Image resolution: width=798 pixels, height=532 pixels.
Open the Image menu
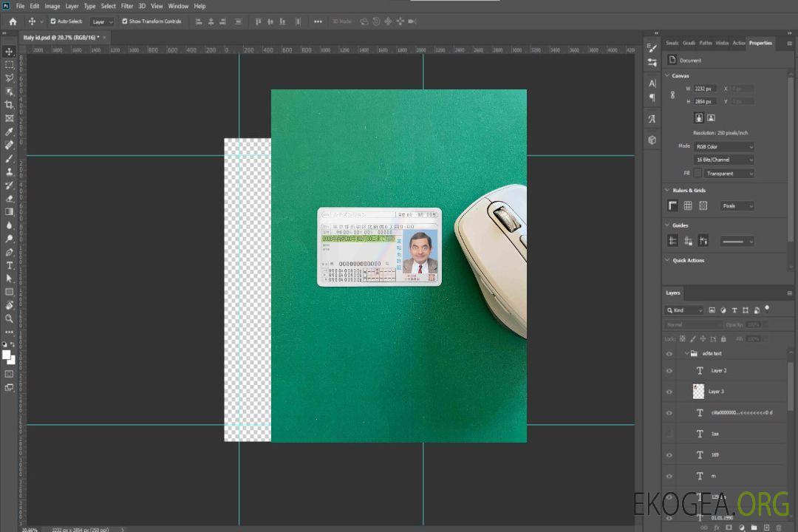pyautogui.click(x=52, y=6)
